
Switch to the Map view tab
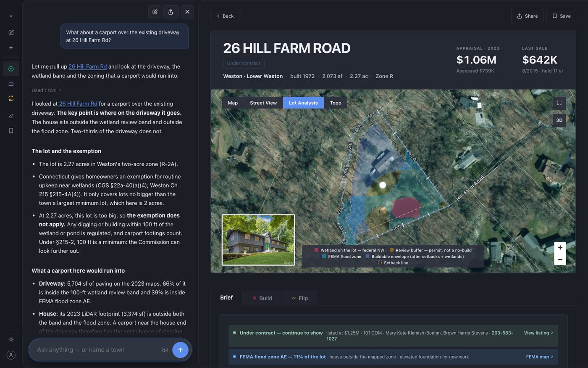(233, 103)
